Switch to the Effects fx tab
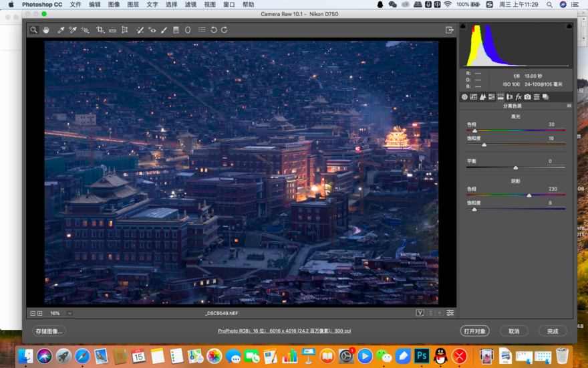This screenshot has width=588, height=368. [x=519, y=97]
